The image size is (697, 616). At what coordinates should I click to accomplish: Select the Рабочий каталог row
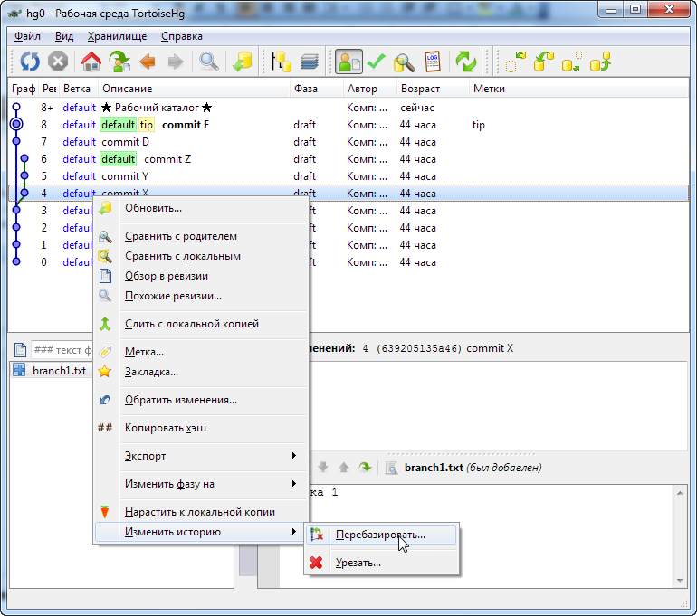[x=348, y=108]
